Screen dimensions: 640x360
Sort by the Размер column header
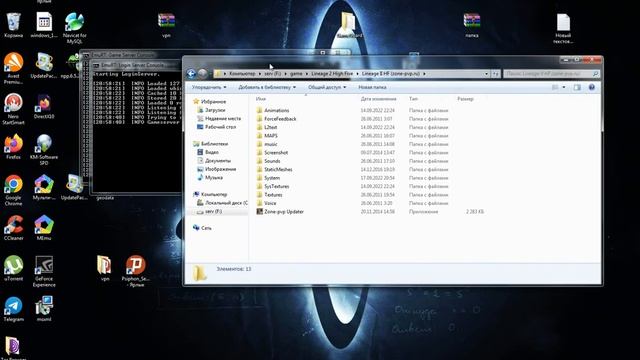[x=465, y=99]
